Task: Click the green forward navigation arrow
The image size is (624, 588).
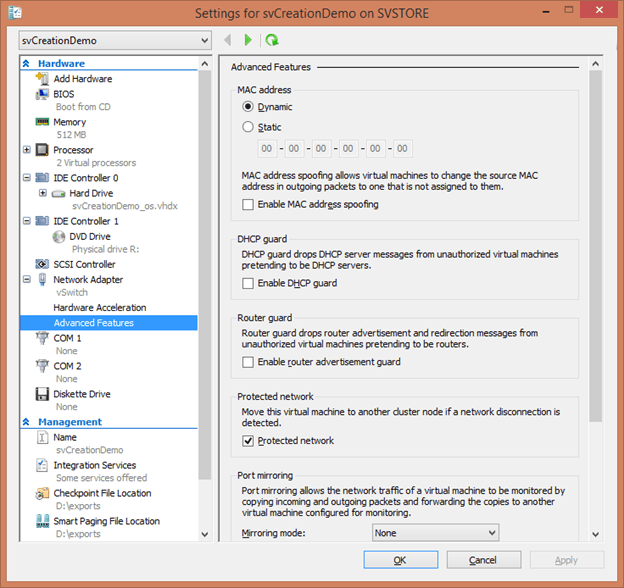Action: 249,40
